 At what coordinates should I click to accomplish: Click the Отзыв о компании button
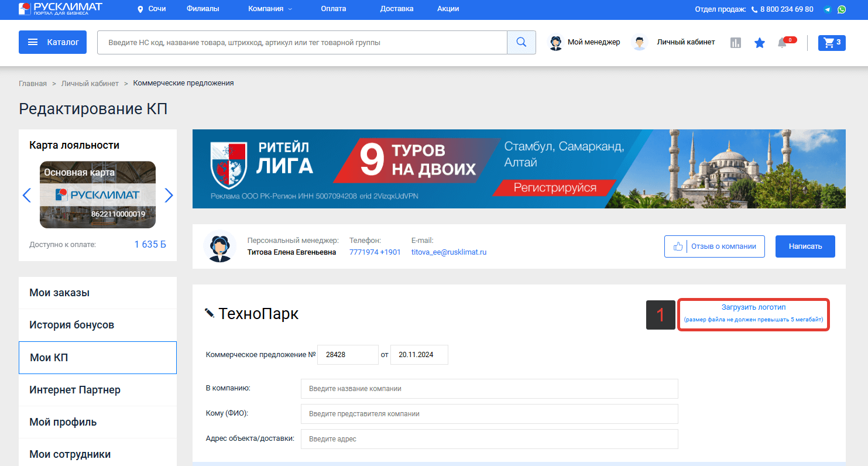click(715, 246)
